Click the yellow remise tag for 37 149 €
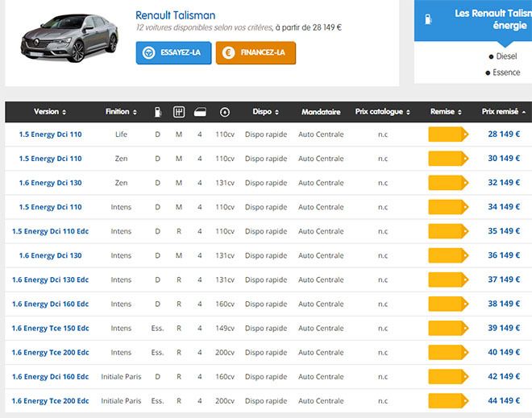Image resolution: width=532 pixels, height=418 pixels. pos(448,279)
